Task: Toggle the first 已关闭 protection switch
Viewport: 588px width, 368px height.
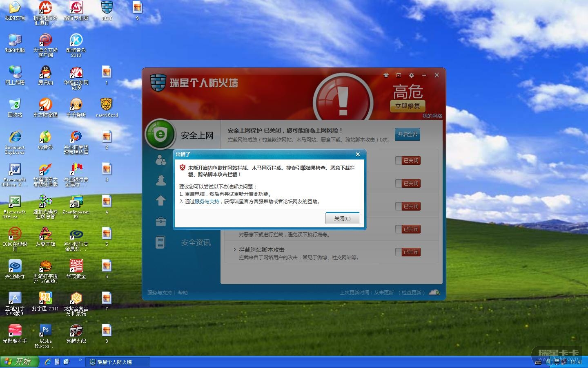Action: tap(408, 161)
